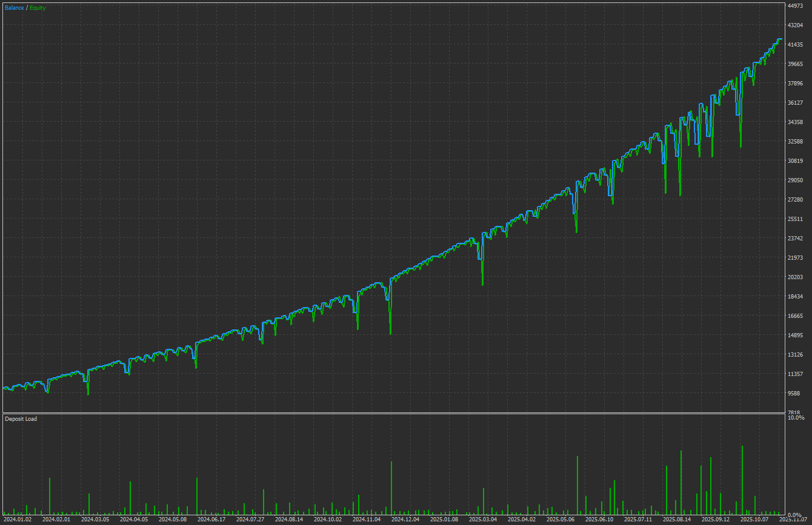Click the 10.0% deposit load axis label

coord(796,418)
